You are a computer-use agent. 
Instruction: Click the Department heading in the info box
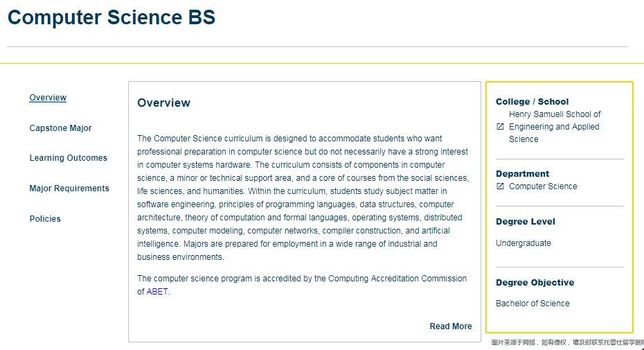pos(522,174)
